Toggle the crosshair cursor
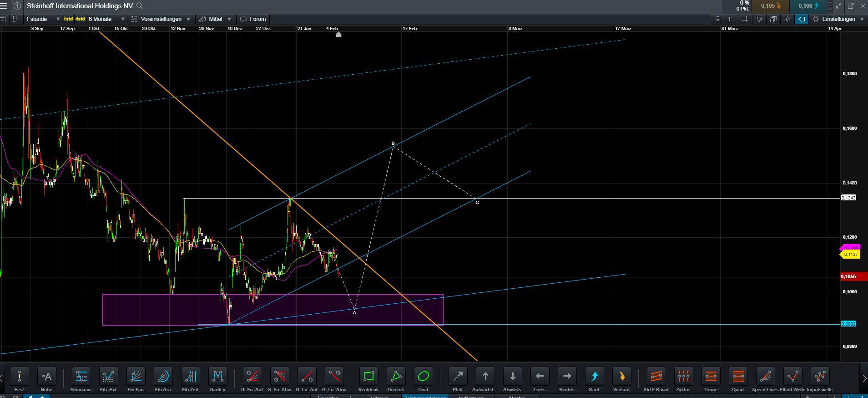The image size is (868, 398). tap(787, 19)
